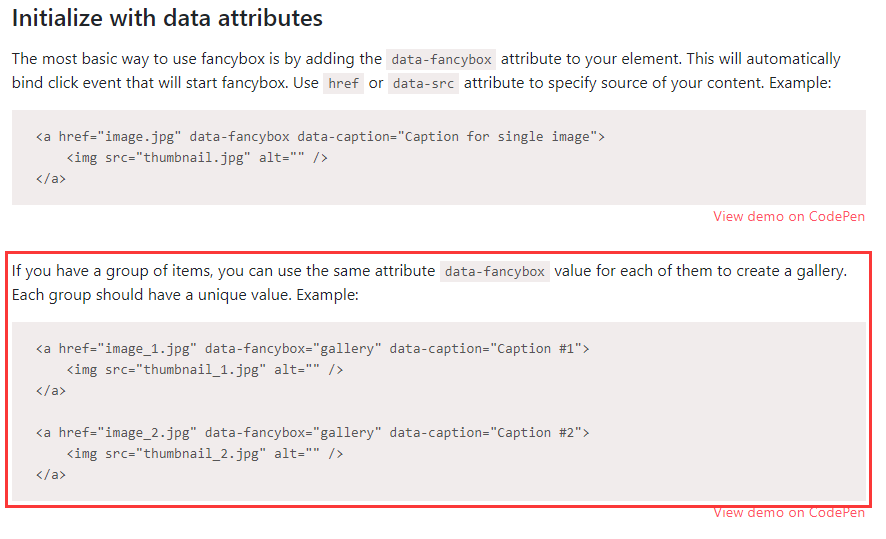Click the closing </a> tag in first code block

pos(51,179)
